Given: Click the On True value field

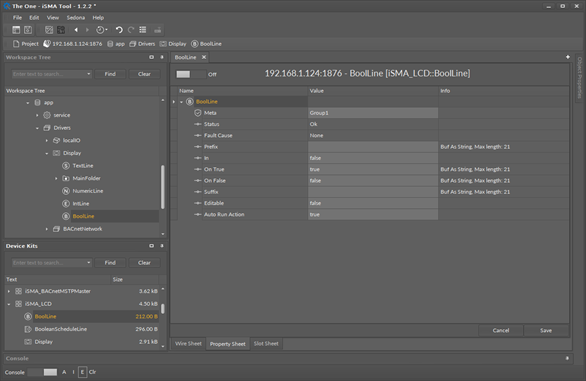Looking at the screenshot, I should pos(373,169).
